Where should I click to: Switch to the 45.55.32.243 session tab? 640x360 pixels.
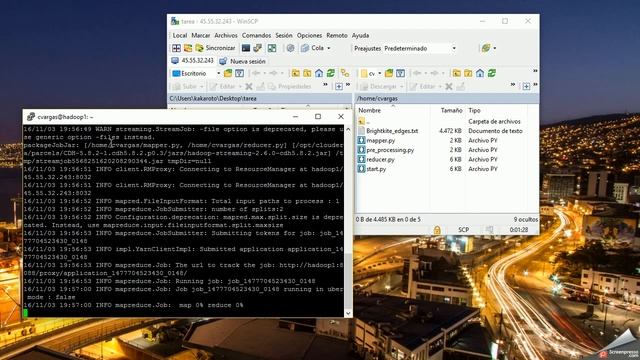(193, 61)
